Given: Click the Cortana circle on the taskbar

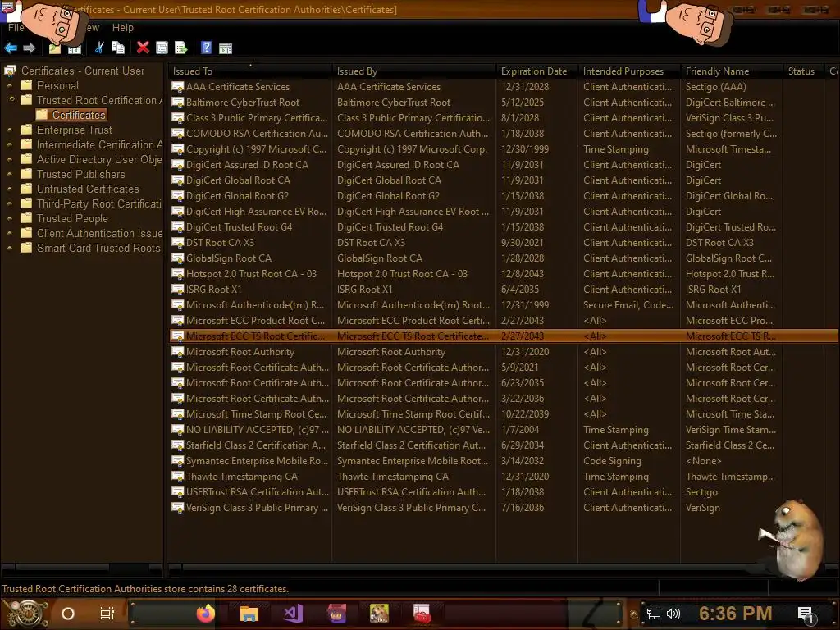Looking at the screenshot, I should pyautogui.click(x=68, y=614).
